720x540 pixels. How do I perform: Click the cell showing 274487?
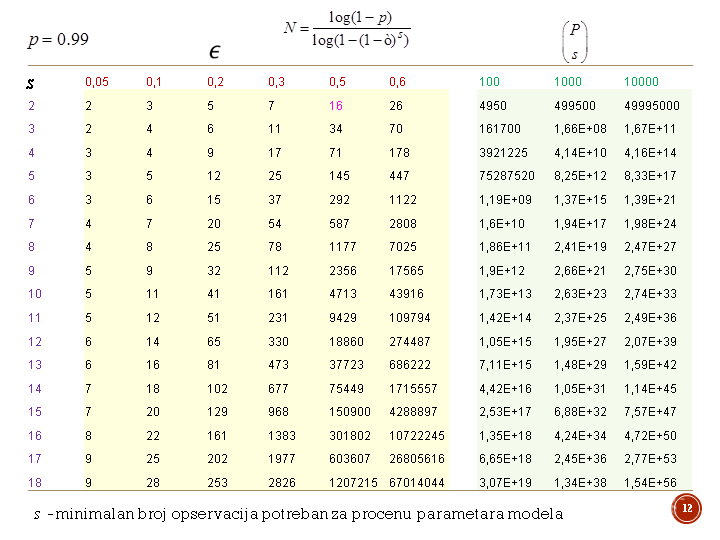[x=410, y=342]
